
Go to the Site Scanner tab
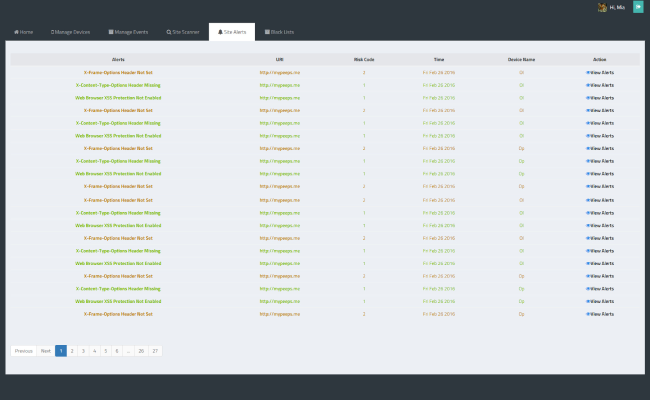pos(183,32)
